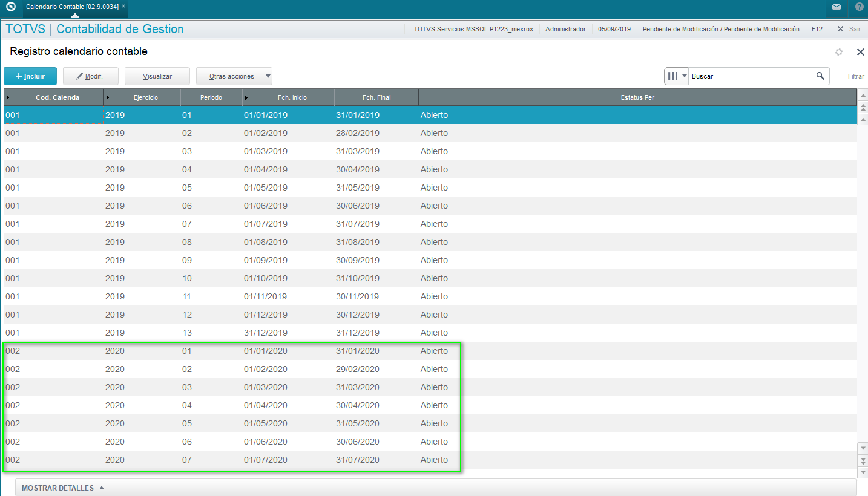Focus the Buscar search field
Image resolution: width=868 pixels, height=496 pixels.
coord(751,76)
